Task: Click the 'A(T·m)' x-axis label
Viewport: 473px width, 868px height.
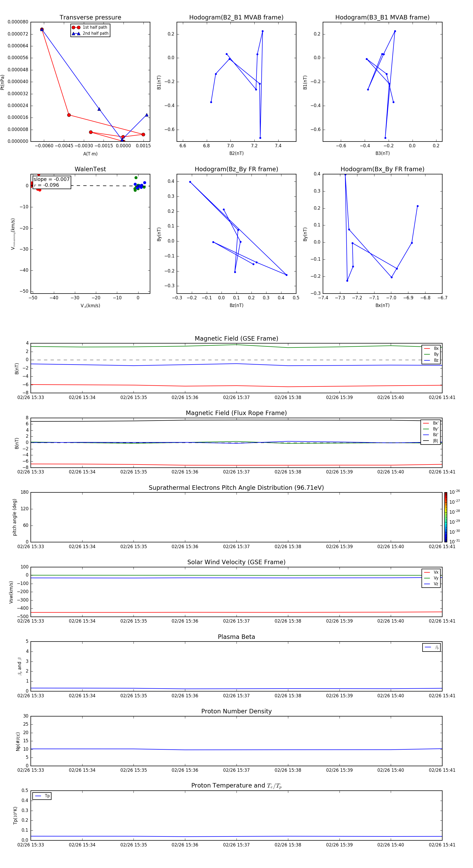Action: [x=90, y=154]
